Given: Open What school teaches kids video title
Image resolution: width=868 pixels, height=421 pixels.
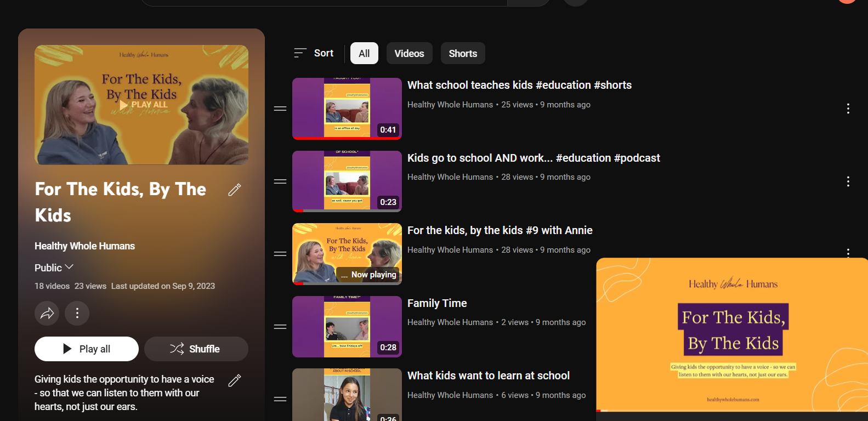Looking at the screenshot, I should (519, 85).
